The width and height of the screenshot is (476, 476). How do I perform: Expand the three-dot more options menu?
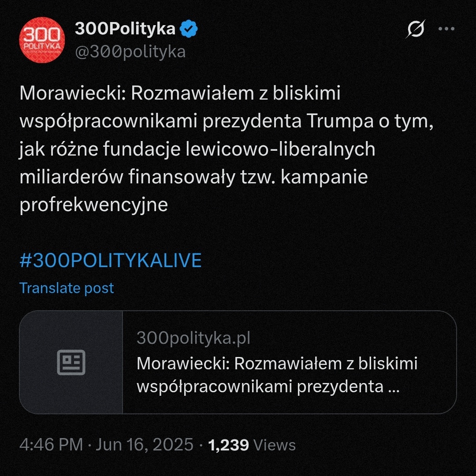(446, 29)
